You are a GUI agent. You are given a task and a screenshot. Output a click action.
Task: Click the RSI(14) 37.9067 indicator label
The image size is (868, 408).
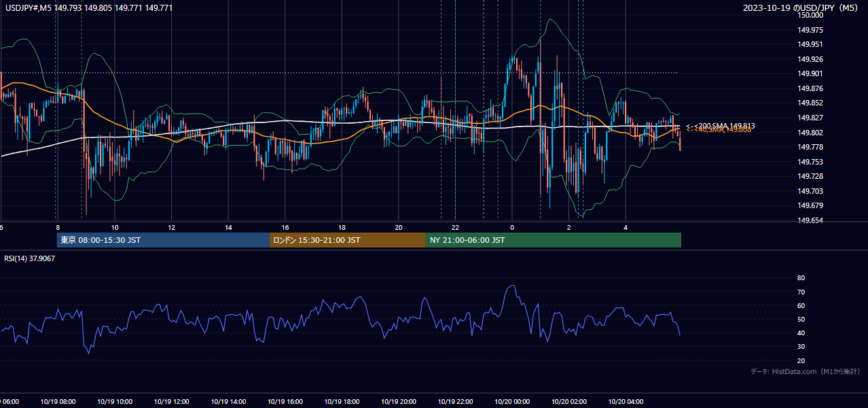tap(30, 258)
